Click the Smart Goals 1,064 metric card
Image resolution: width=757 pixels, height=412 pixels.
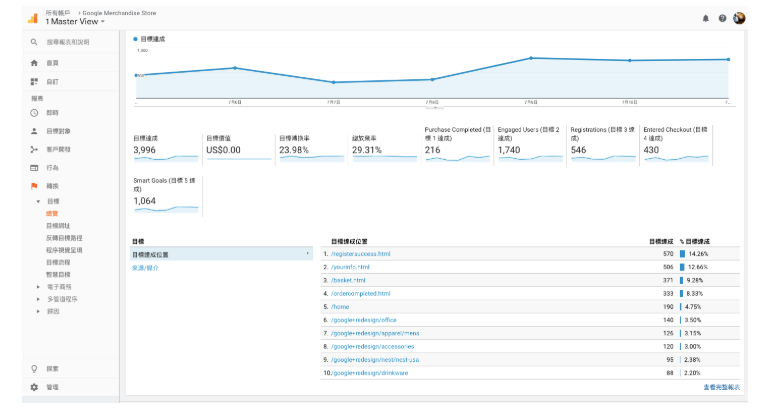166,196
